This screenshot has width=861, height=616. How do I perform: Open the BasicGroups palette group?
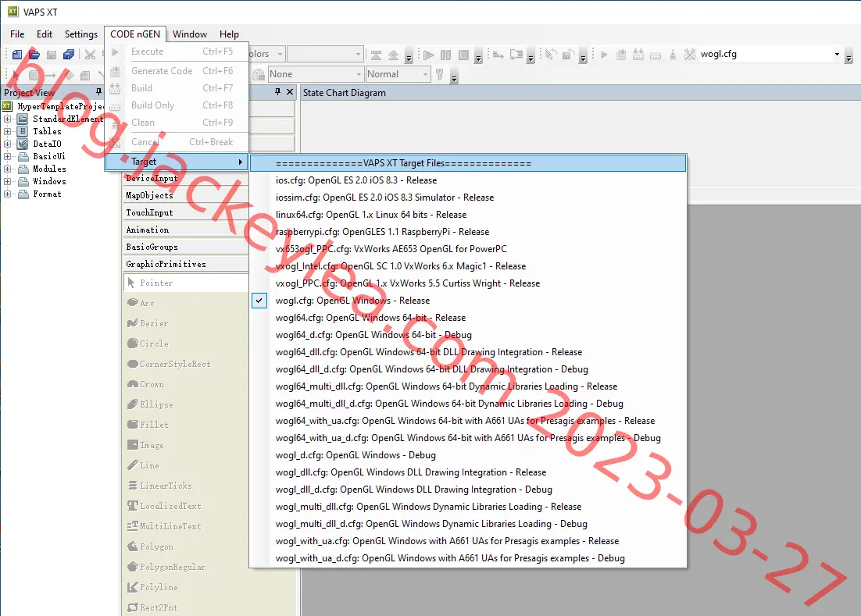point(186,247)
